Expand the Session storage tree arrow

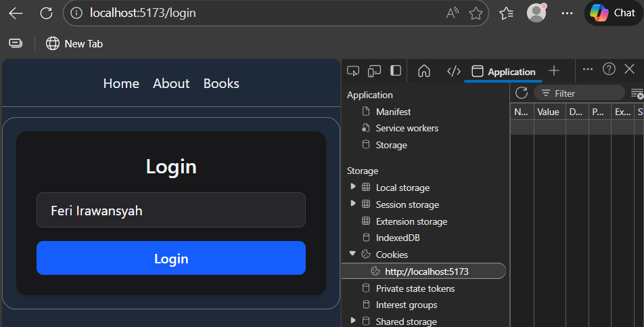pos(353,204)
